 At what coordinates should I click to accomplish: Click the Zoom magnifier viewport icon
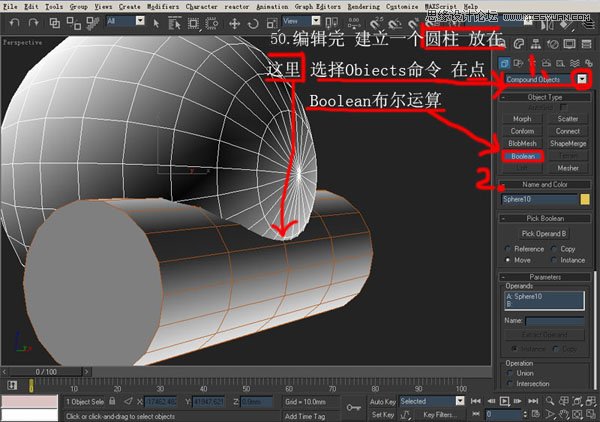point(549,401)
